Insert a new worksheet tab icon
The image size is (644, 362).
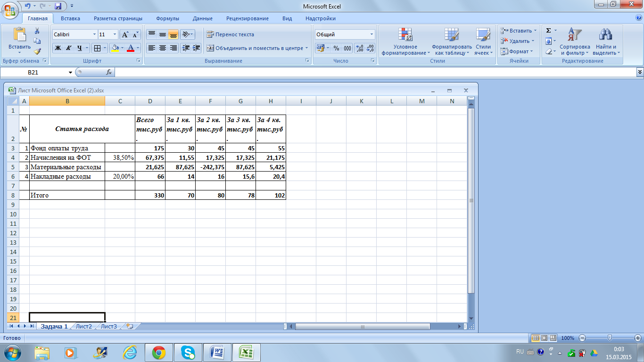130,326
